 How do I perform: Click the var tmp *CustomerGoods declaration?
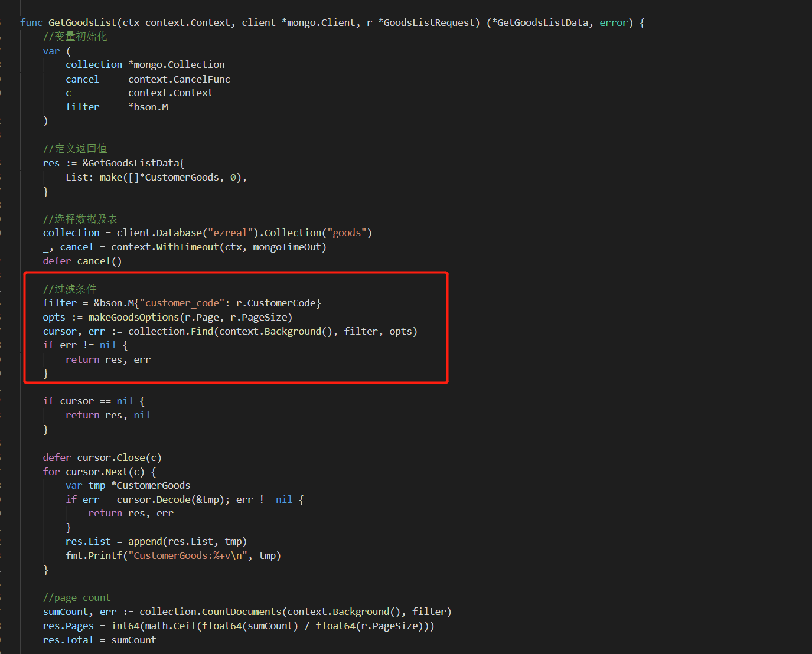pos(127,485)
